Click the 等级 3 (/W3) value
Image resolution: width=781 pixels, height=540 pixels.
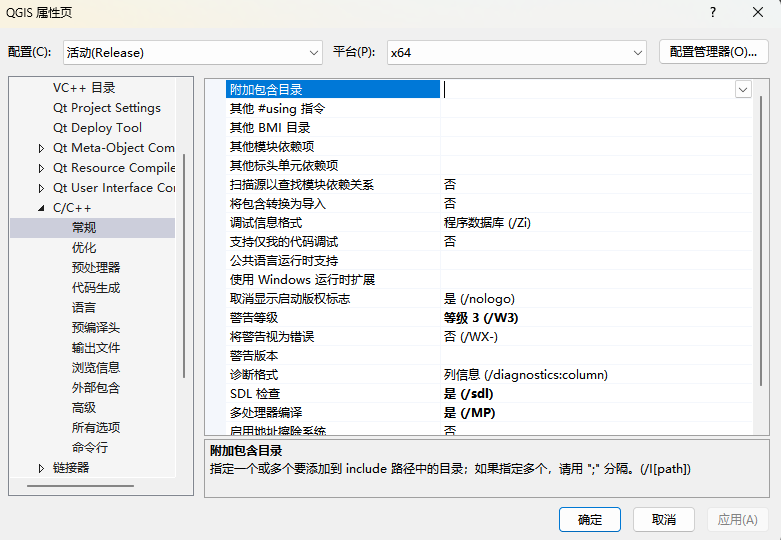tap(481, 318)
